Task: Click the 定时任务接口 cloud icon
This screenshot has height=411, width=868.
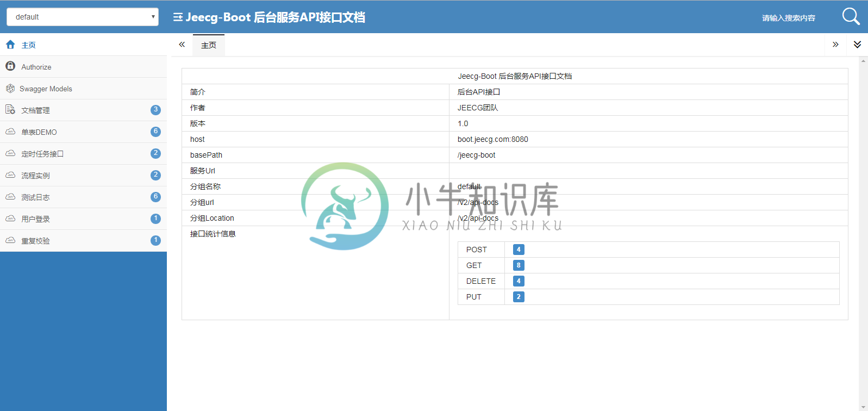Action: click(10, 153)
